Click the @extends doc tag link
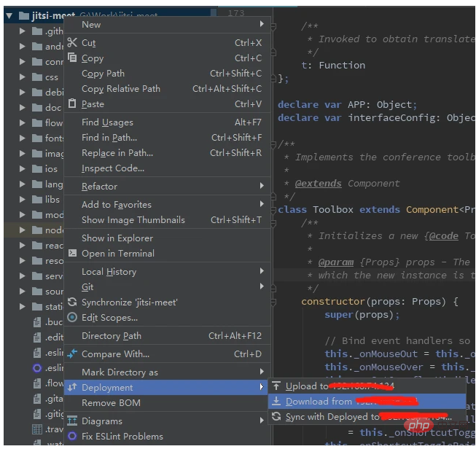Screen dimensions: 476x449 tap(318, 184)
